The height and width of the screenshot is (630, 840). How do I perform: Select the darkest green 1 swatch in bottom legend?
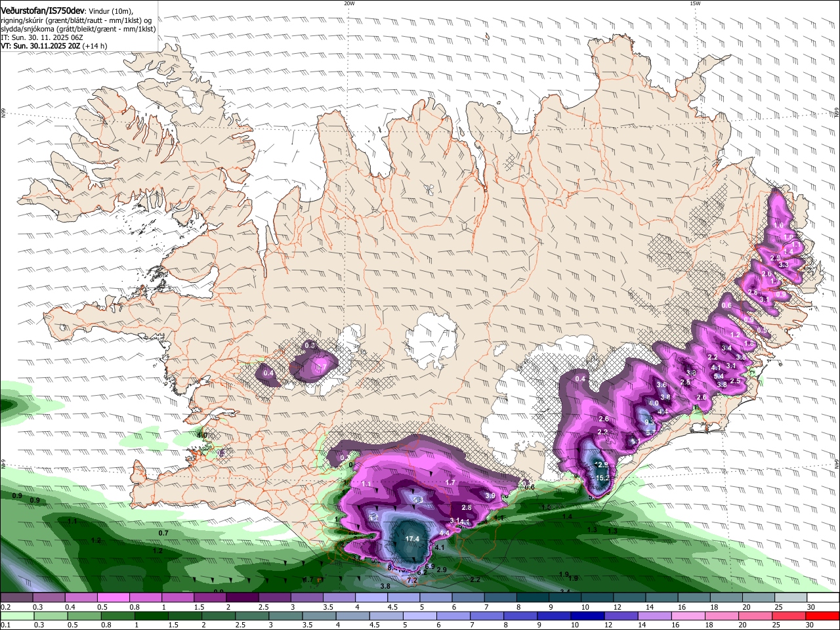[151, 616]
